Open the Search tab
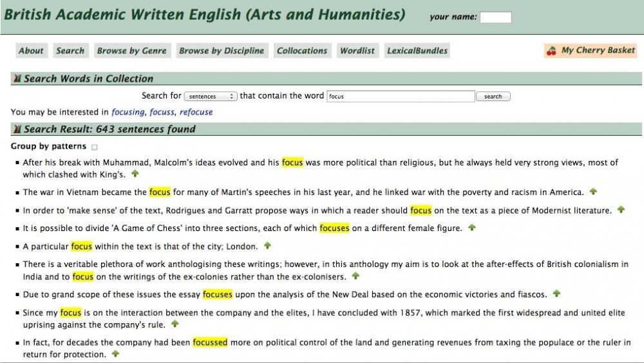This screenshot has width=644, height=363. [x=70, y=50]
